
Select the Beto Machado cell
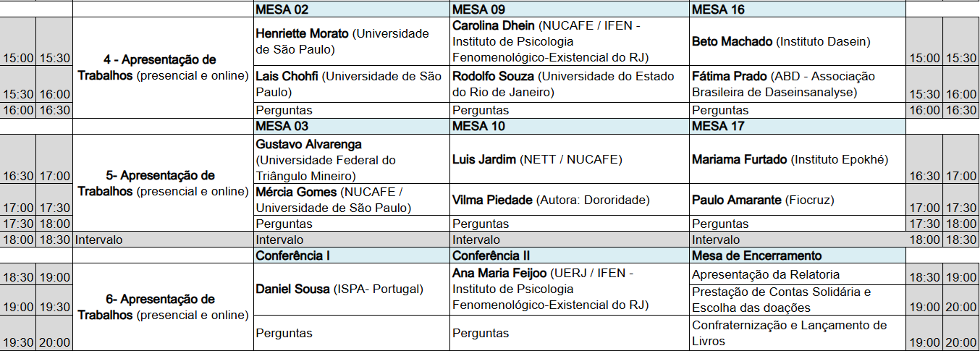[x=796, y=41]
